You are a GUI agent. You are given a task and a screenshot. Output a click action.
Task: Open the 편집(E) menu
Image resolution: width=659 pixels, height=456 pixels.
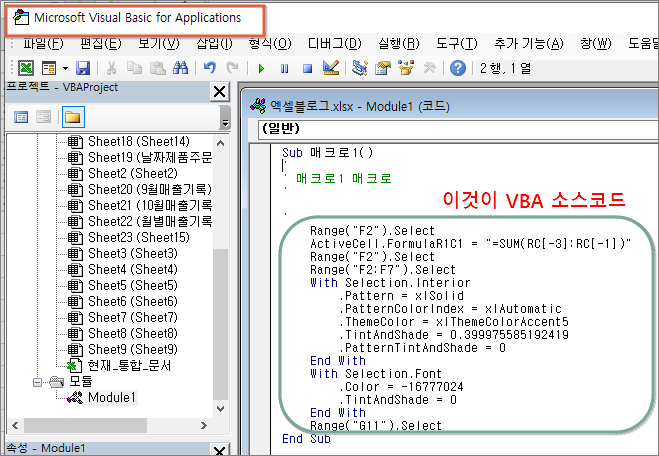coord(101,43)
